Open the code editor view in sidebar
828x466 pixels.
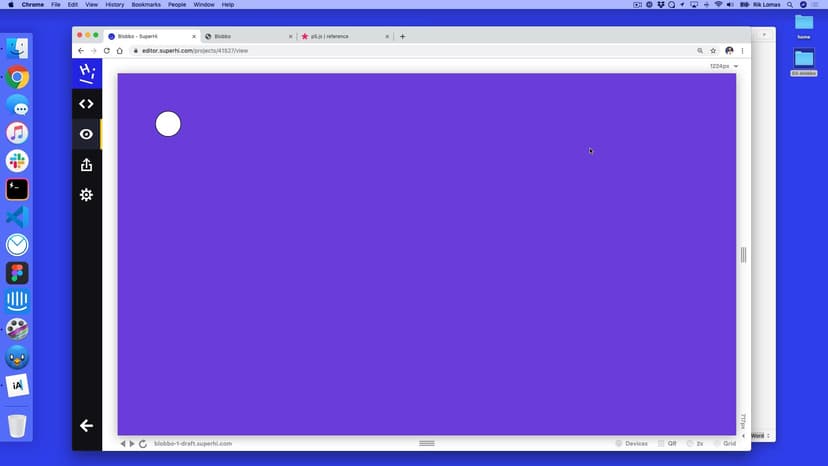tap(86, 104)
